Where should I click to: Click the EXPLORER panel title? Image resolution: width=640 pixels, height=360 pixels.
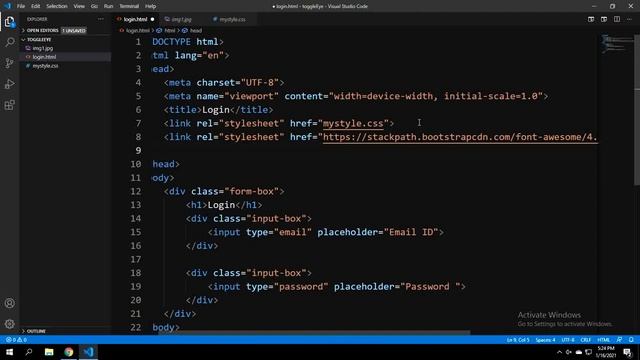tap(37, 19)
